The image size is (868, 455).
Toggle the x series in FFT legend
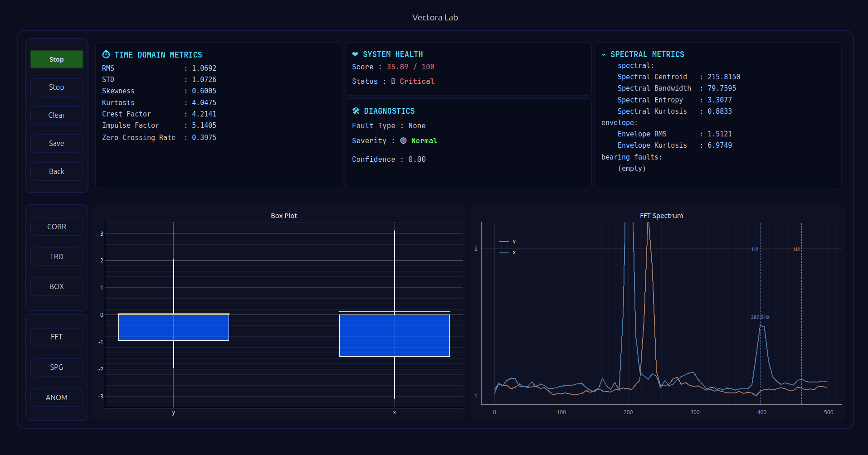click(x=508, y=252)
